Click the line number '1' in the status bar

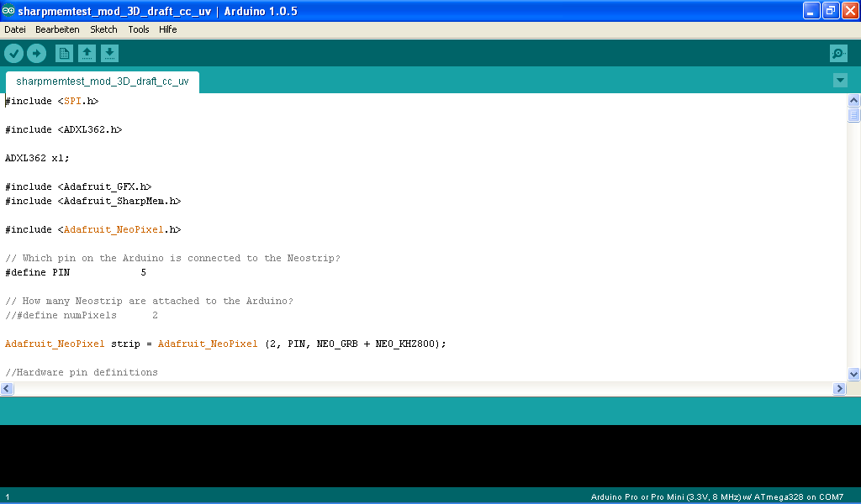pos(8,497)
